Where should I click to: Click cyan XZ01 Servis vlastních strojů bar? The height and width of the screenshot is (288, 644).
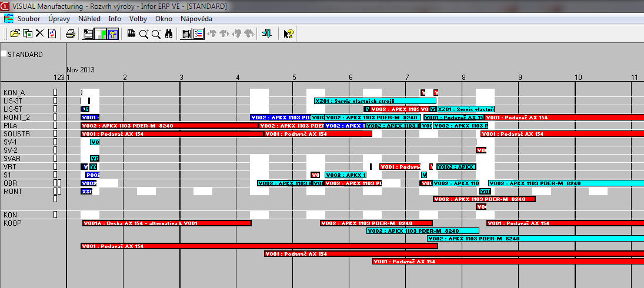pos(375,101)
